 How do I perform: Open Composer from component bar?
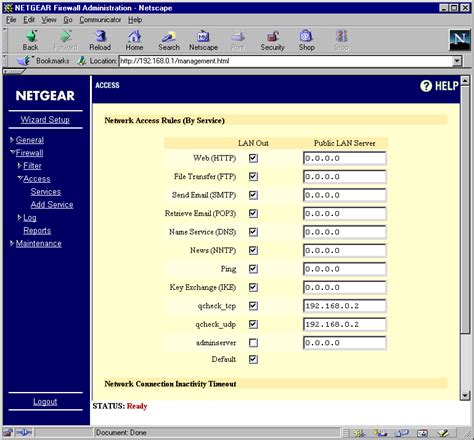tap(443, 433)
